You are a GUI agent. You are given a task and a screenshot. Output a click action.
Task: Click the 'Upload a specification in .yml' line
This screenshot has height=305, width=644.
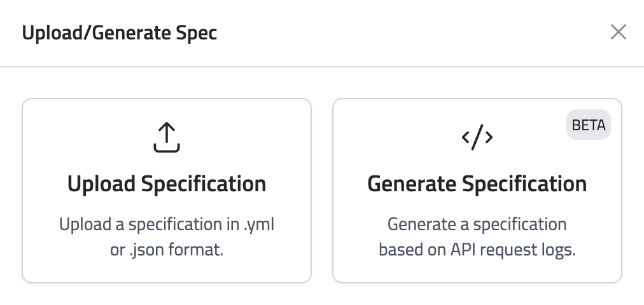[x=167, y=224]
